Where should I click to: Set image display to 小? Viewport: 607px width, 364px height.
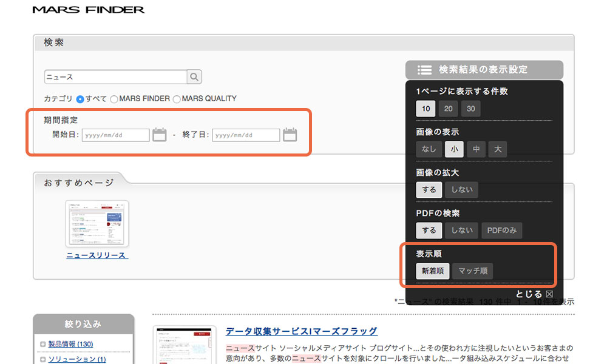(454, 149)
